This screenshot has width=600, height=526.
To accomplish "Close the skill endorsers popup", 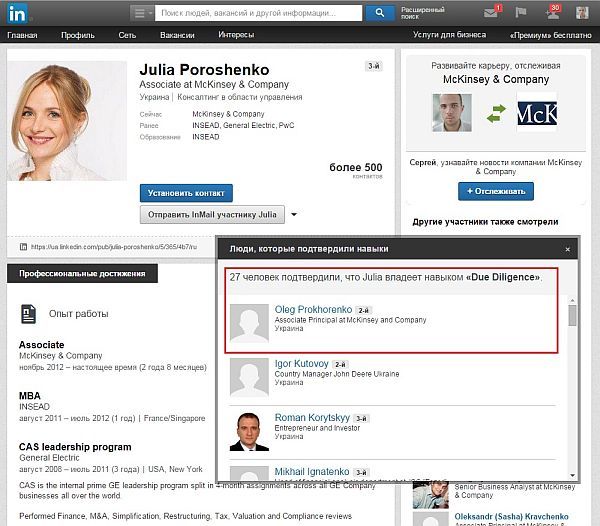I will 569,248.
